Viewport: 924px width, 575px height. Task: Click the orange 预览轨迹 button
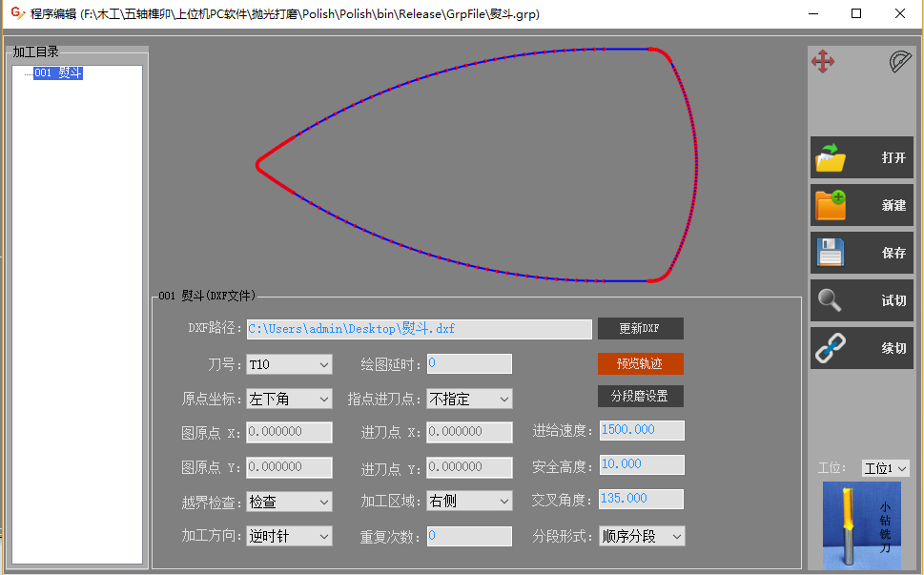(640, 363)
